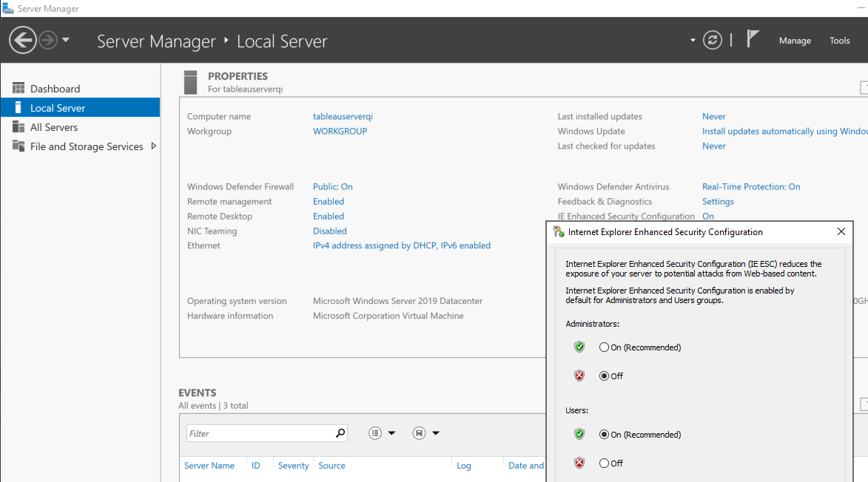
Task: Select Administrators On (Recommended) radio button
Action: coord(604,347)
